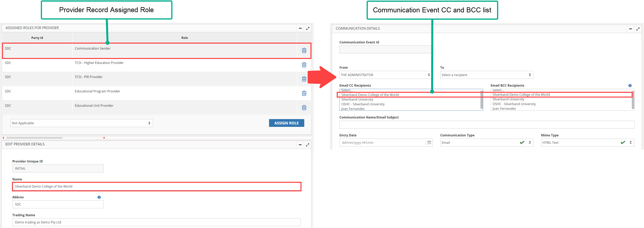Viewport: 644px width, 228px height.
Task: Open the Entry Date calendar picker
Action: point(429,143)
